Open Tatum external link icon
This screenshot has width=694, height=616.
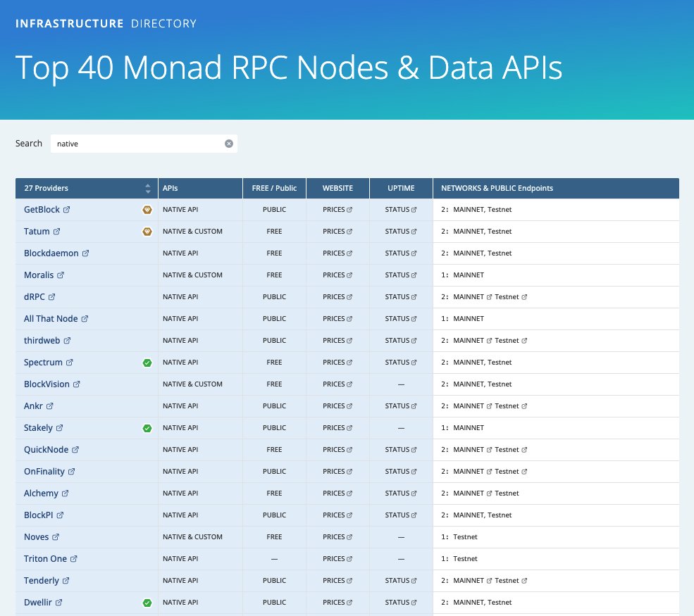56,232
